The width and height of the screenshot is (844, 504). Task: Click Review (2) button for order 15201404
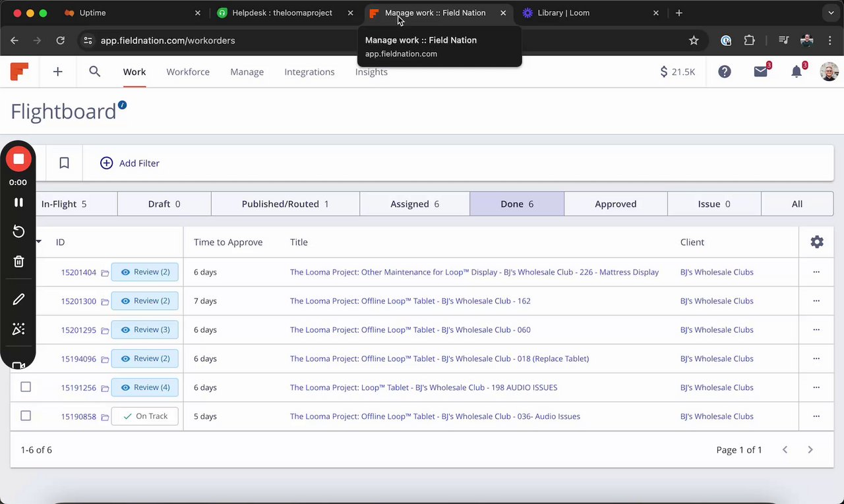pyautogui.click(x=145, y=272)
